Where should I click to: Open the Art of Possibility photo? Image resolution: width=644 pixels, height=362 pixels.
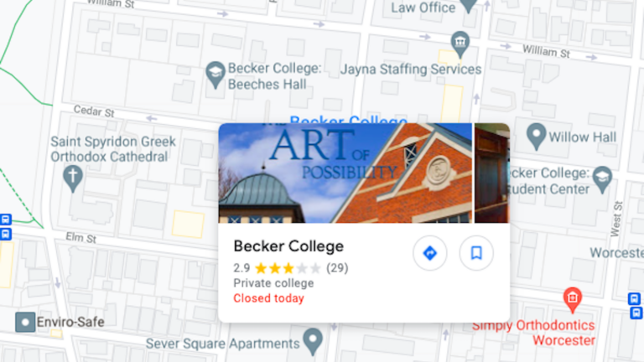345,173
